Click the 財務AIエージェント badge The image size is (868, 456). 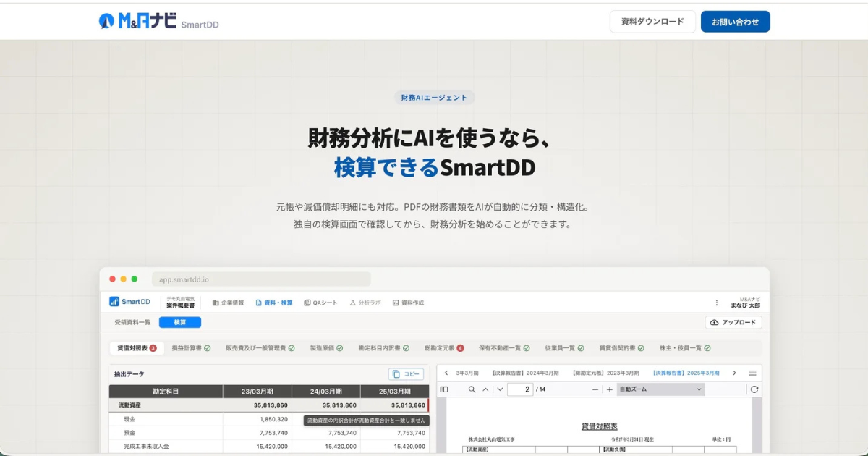pos(434,98)
